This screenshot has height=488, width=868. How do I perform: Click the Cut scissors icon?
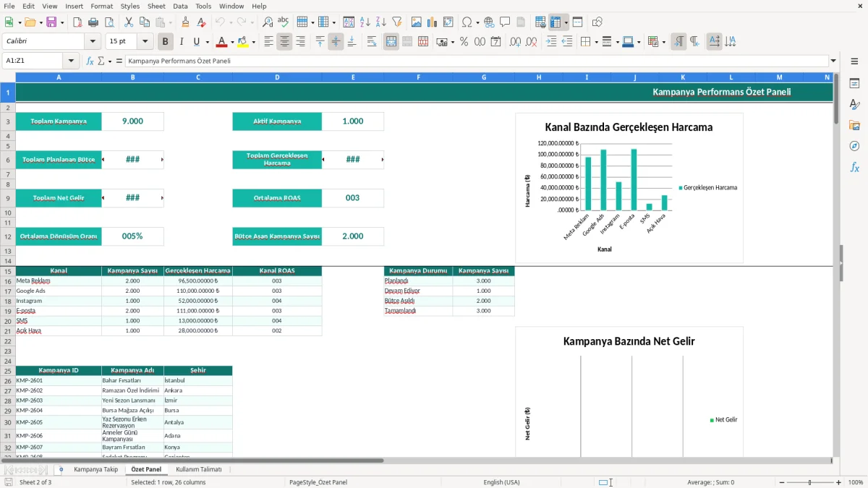click(129, 22)
